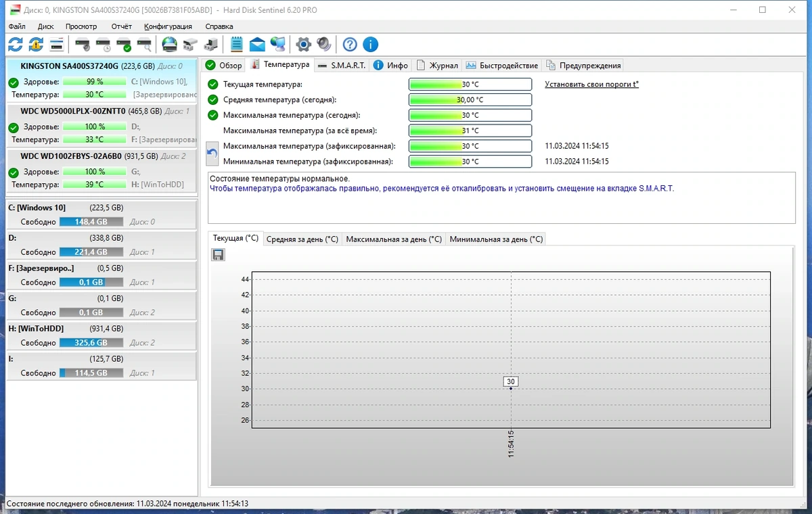Select the Текущая (°C) graph tab
This screenshot has height=514, width=812.
pos(235,238)
